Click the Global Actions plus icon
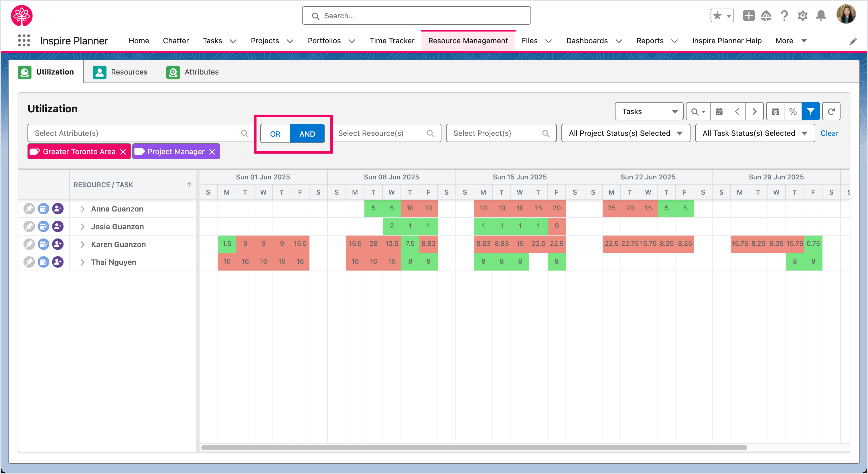868x474 pixels. (749, 15)
